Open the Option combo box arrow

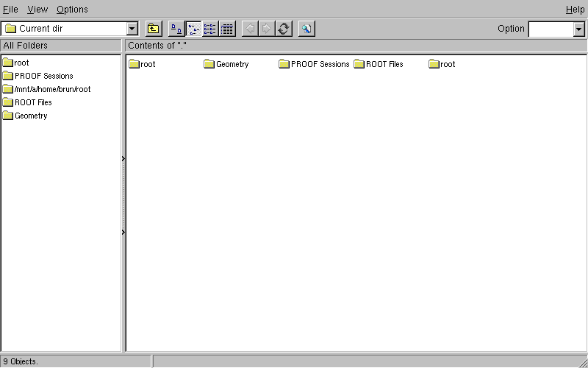[578, 29]
